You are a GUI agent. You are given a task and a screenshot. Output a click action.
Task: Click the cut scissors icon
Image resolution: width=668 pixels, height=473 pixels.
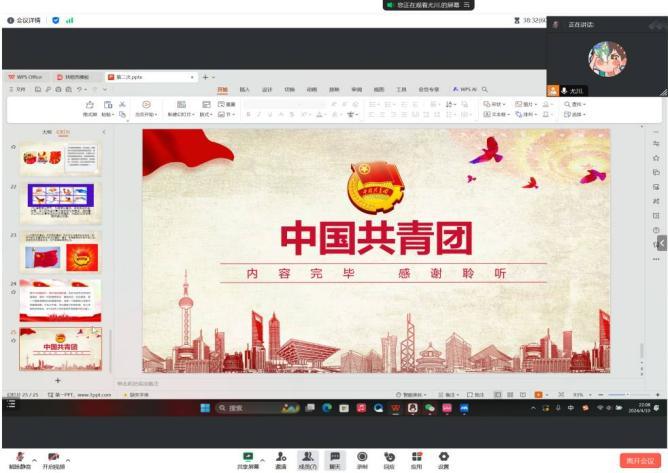(x=122, y=104)
